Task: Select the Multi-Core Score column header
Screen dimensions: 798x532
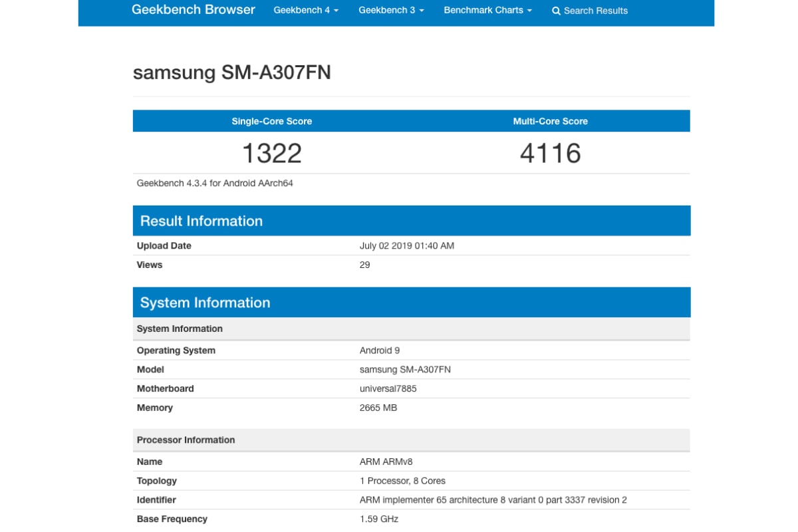Action: tap(550, 121)
